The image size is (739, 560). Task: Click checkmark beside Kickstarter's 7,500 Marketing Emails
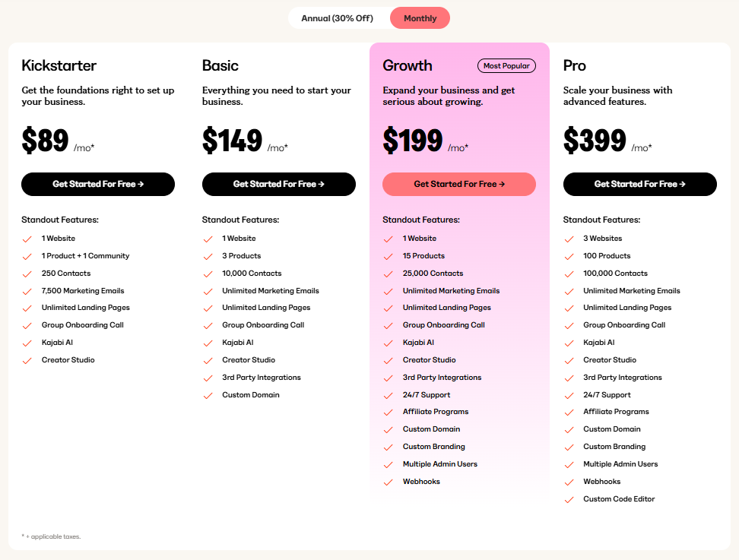(27, 291)
